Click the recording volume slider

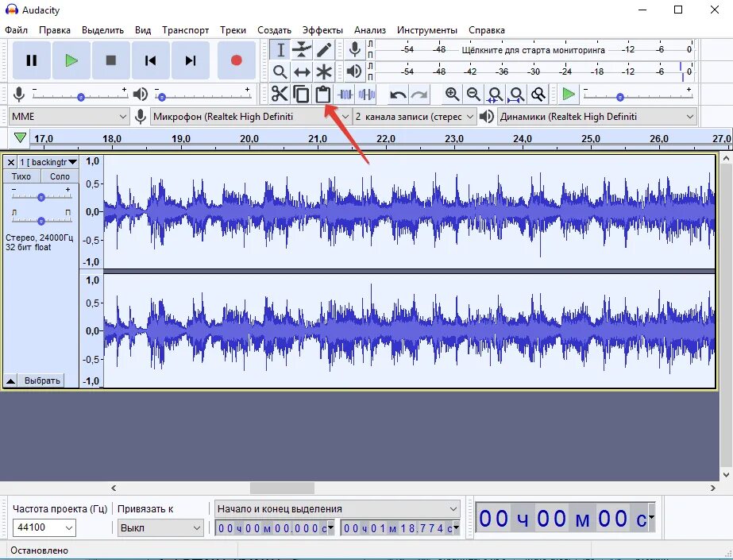point(80,96)
